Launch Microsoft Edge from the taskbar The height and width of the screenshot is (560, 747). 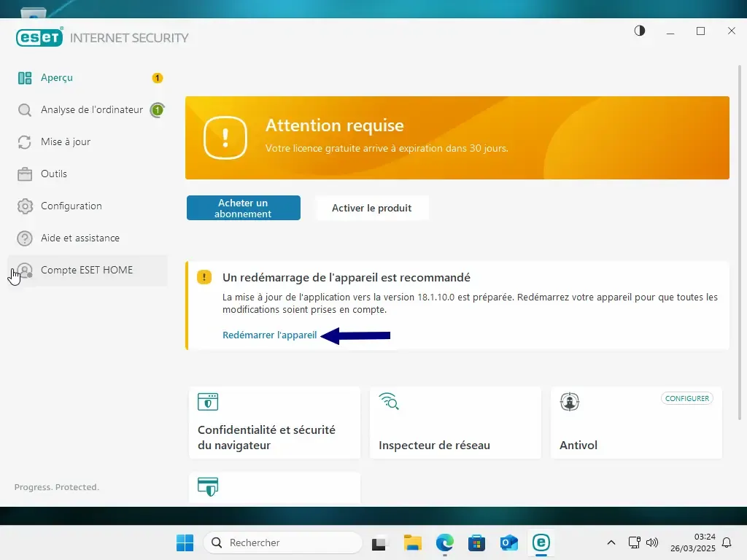tap(445, 542)
